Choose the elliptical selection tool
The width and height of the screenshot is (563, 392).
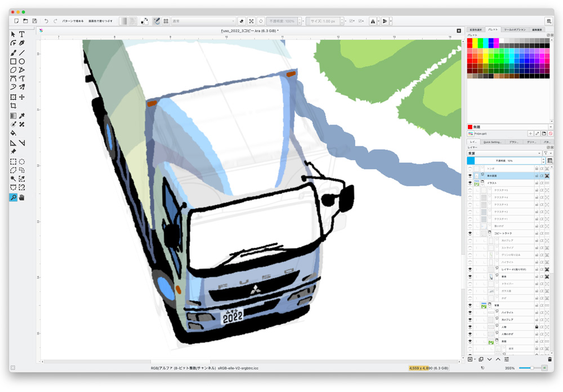point(22,162)
